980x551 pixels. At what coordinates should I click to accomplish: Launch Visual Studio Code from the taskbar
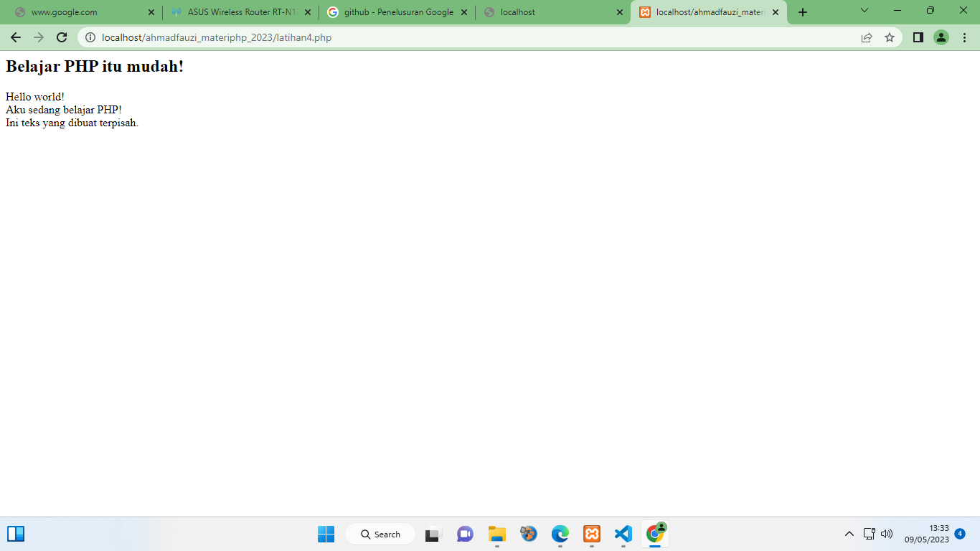pyautogui.click(x=622, y=534)
